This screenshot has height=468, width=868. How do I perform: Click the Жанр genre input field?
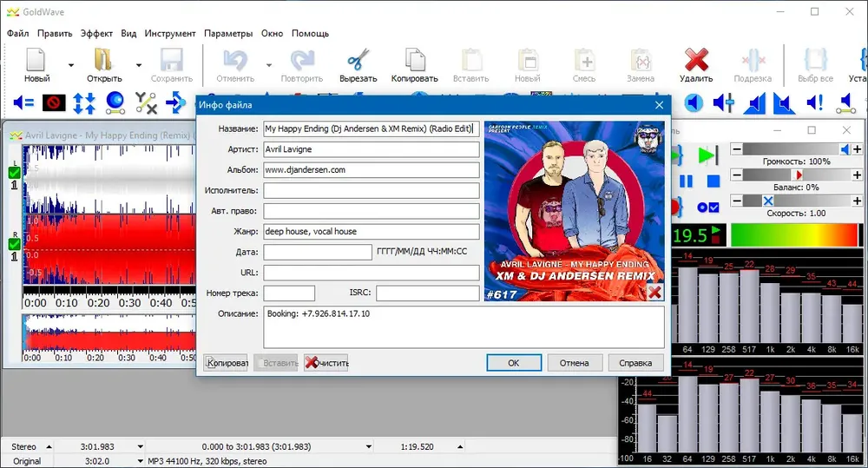tap(372, 232)
